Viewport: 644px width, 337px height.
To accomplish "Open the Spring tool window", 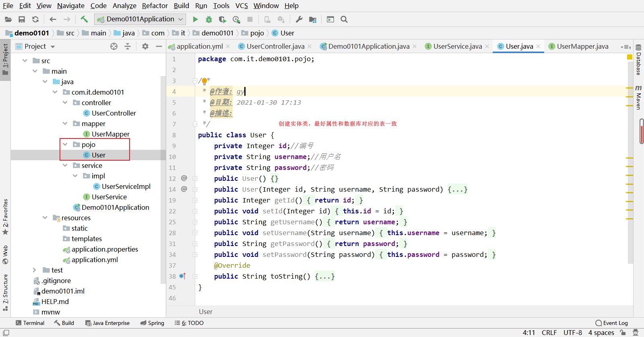I will [152, 323].
